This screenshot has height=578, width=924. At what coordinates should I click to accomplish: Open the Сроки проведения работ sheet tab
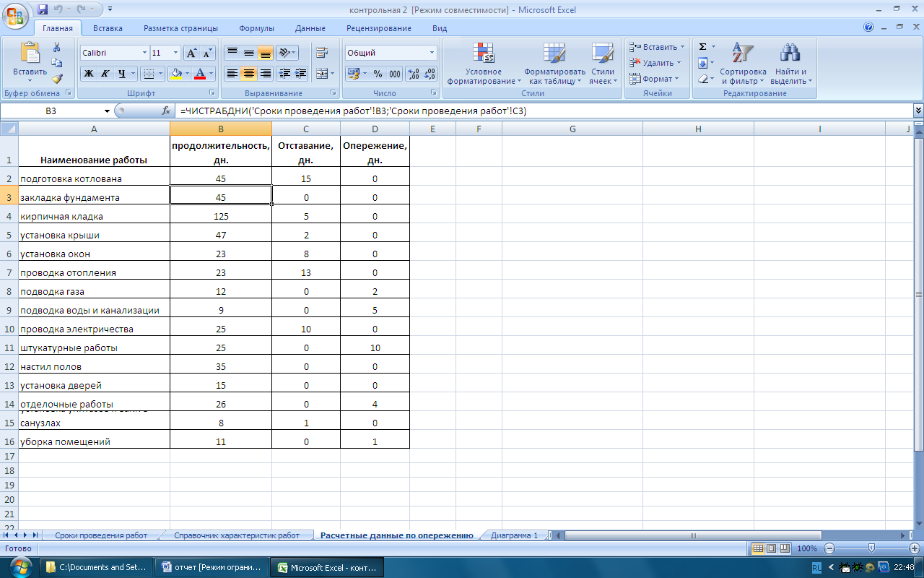101,535
